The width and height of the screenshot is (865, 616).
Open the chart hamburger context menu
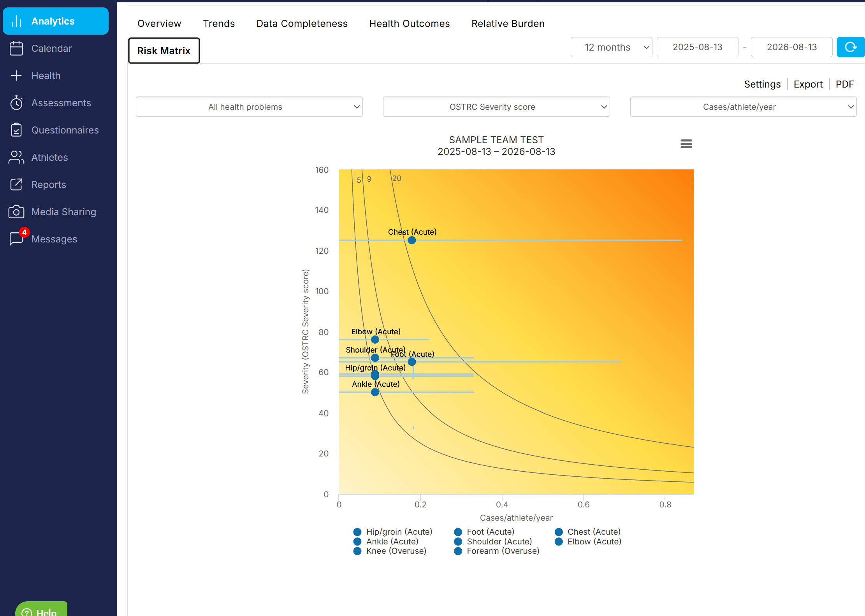point(686,144)
